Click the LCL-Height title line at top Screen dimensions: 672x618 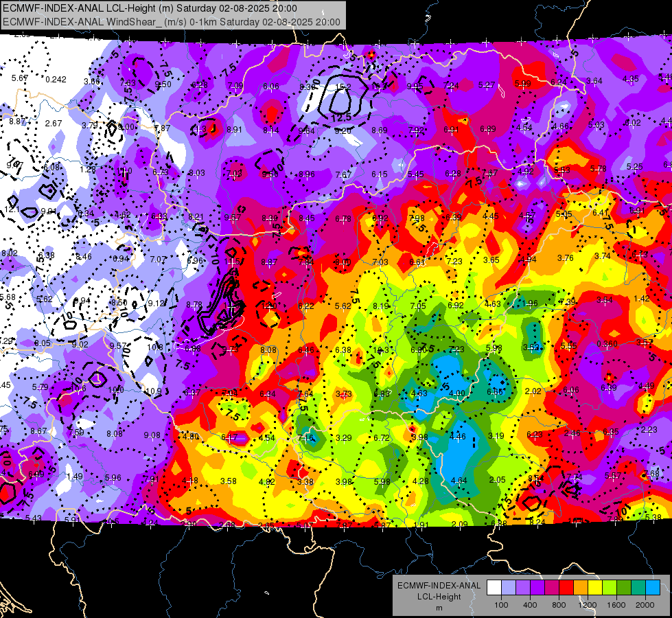[x=150, y=8]
